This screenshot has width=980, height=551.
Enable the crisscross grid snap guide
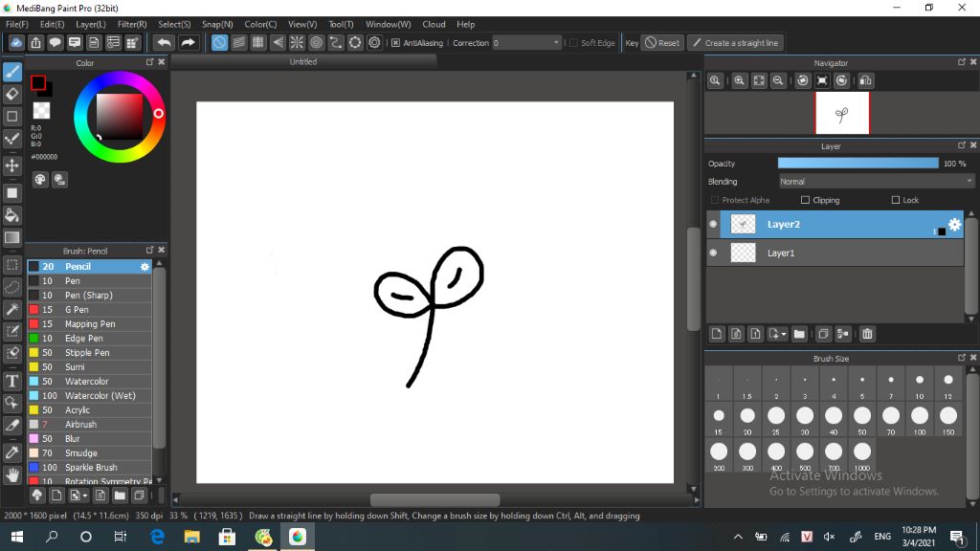coord(258,42)
